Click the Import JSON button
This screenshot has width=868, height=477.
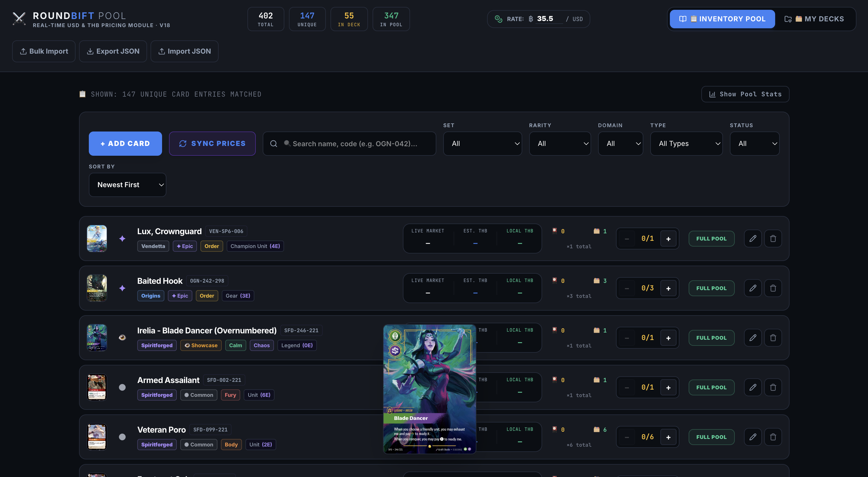click(x=184, y=51)
